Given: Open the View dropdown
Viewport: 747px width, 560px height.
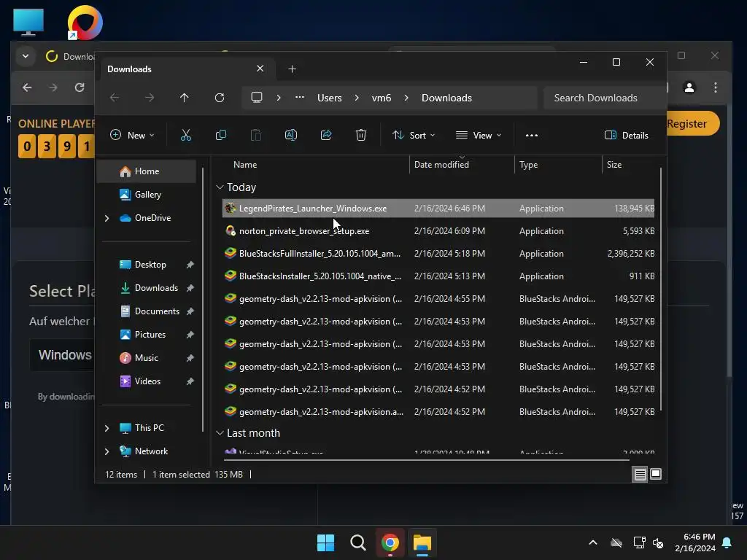Looking at the screenshot, I should (479, 135).
